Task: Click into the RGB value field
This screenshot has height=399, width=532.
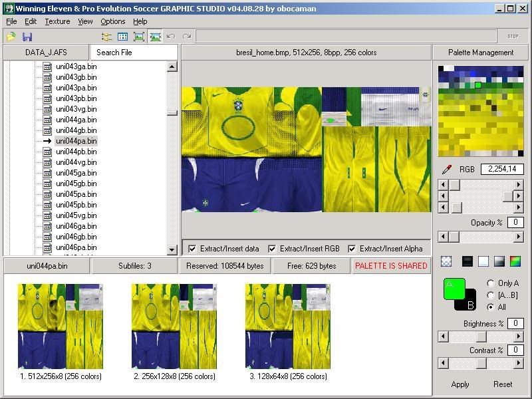Action: [502, 169]
